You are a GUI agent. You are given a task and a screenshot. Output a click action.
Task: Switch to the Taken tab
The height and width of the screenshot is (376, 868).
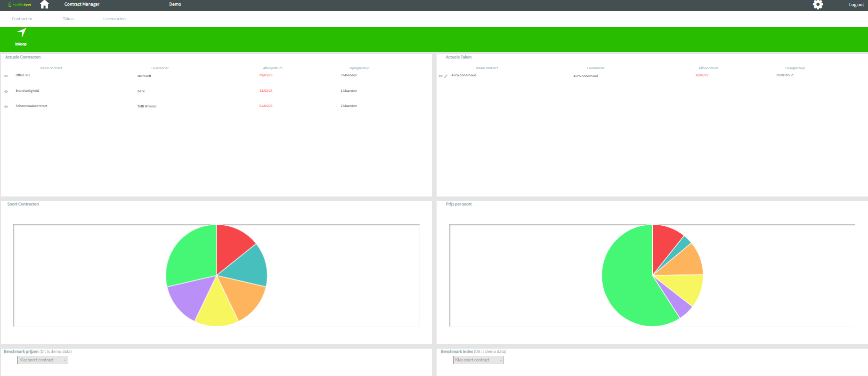(x=68, y=19)
